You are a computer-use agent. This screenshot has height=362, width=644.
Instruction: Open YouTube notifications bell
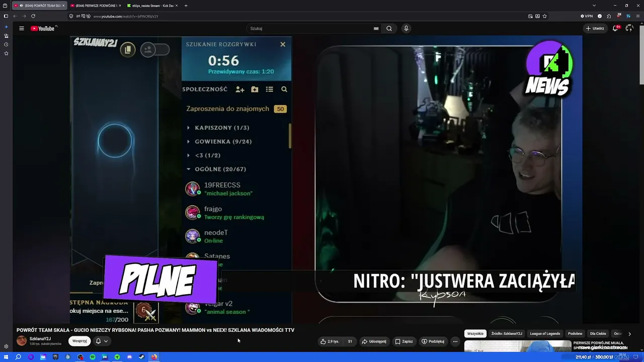615,29
